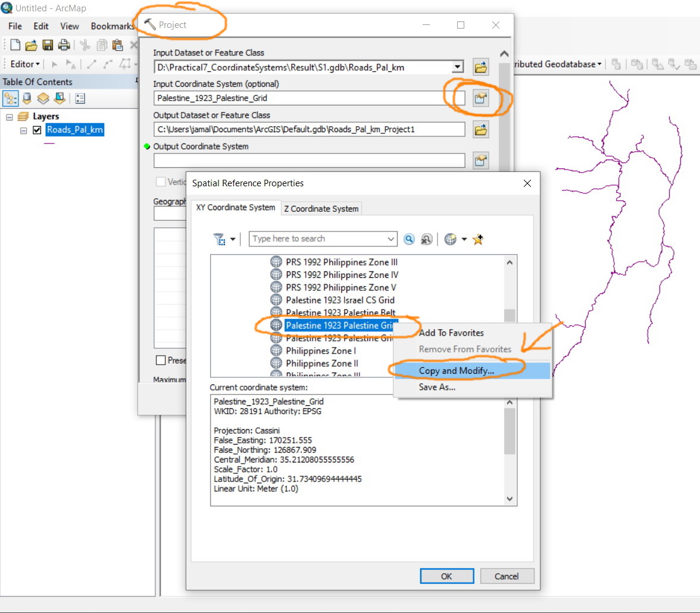Select Philippines Zone I in the list
The width and height of the screenshot is (700, 613).
click(x=321, y=351)
